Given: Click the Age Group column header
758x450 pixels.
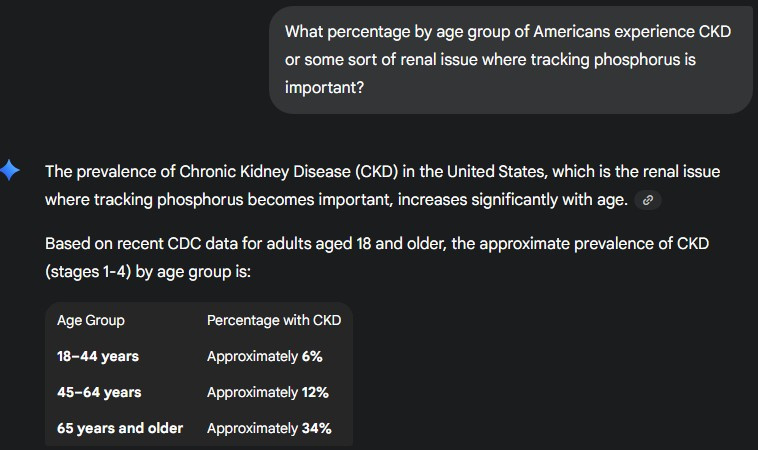Looking at the screenshot, I should pos(91,321).
